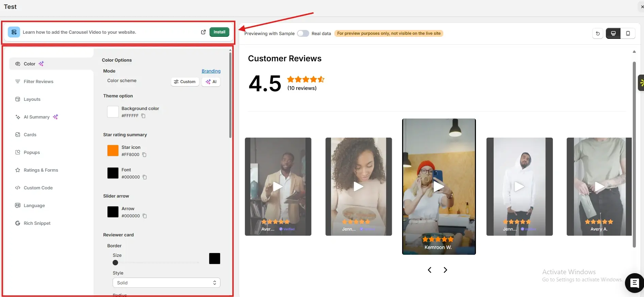Go to previous carousel slide arrow
644x297 pixels.
click(430, 270)
